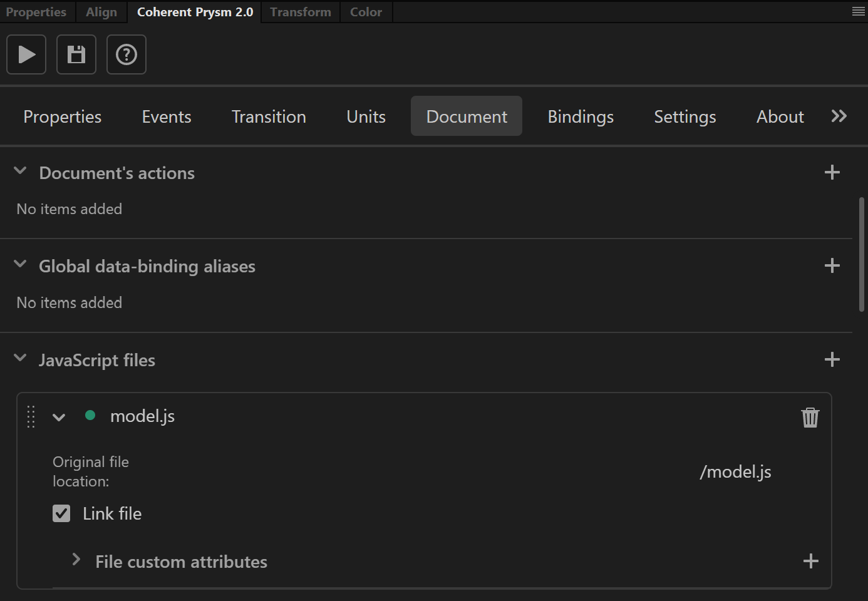Open the Prysm Properties tab
Image resolution: width=868 pixels, height=601 pixels.
tap(63, 116)
